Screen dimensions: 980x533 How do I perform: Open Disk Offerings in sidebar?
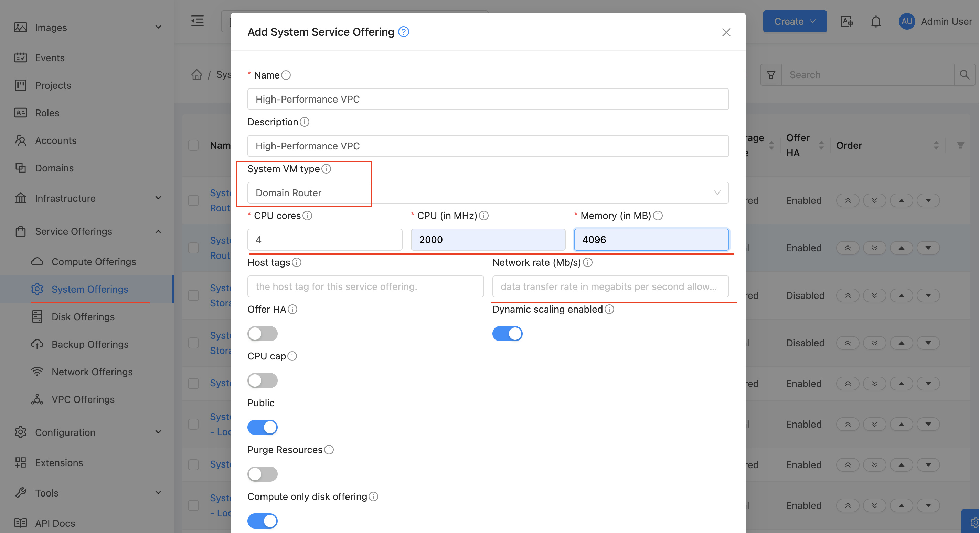pos(83,316)
